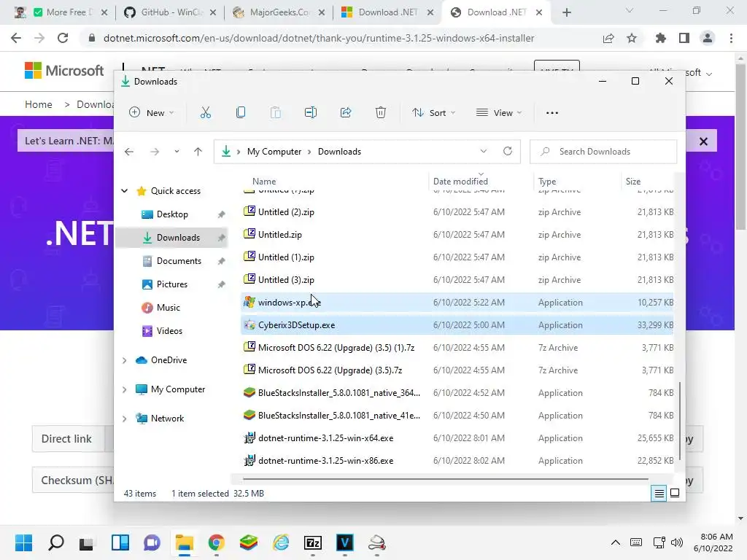The image size is (747, 560).
Task: Reload the Chrome page
Action: click(63, 38)
